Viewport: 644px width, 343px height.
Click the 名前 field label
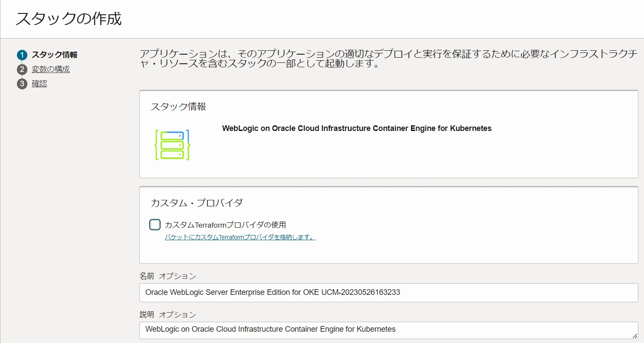point(147,276)
